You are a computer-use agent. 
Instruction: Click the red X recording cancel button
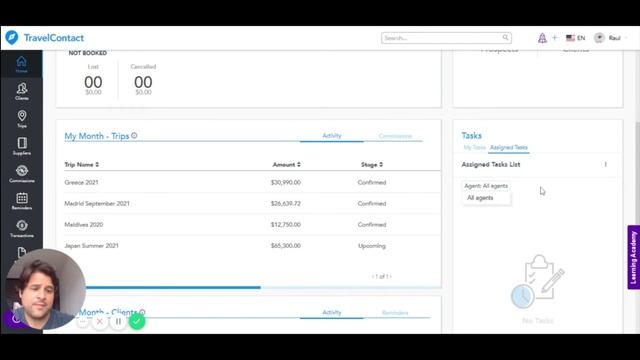click(x=100, y=322)
